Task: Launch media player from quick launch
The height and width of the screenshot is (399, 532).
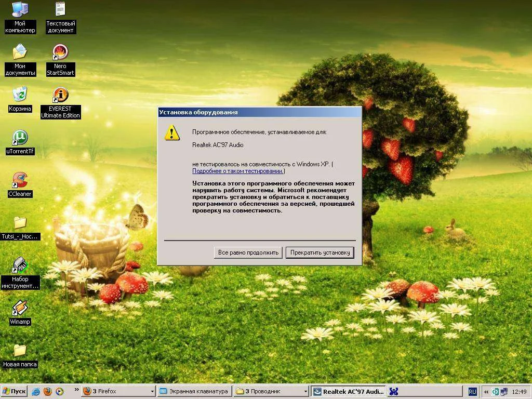Action: pos(59,392)
